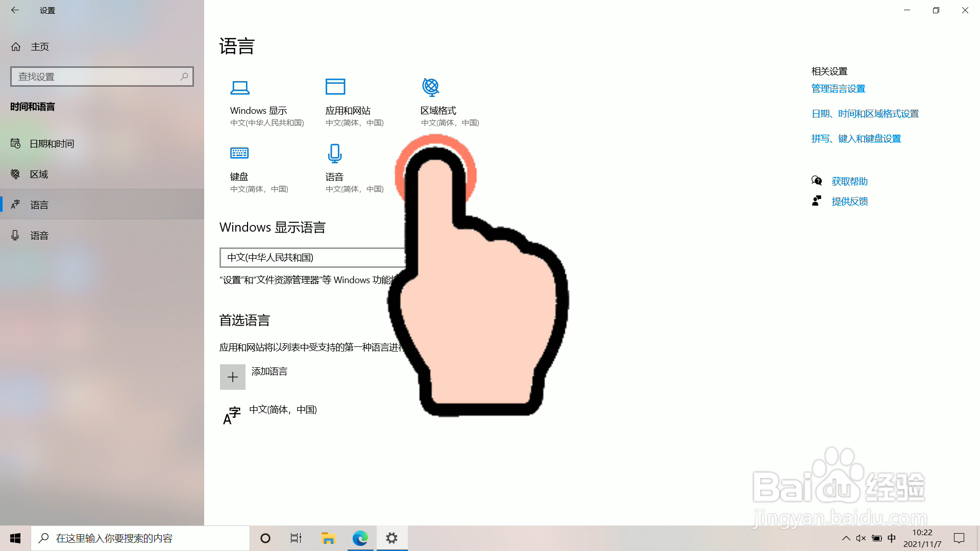The width and height of the screenshot is (980, 551).
Task: Open Task View on taskbar
Action: (x=296, y=538)
